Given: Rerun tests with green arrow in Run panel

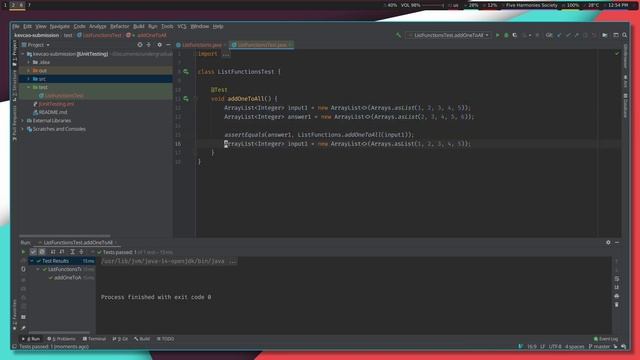Looking at the screenshot, I should [23, 252].
